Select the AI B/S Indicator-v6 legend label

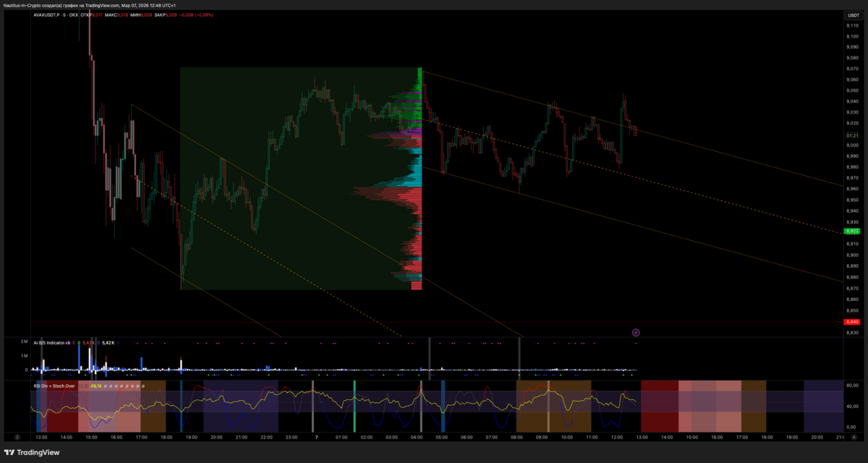point(51,342)
